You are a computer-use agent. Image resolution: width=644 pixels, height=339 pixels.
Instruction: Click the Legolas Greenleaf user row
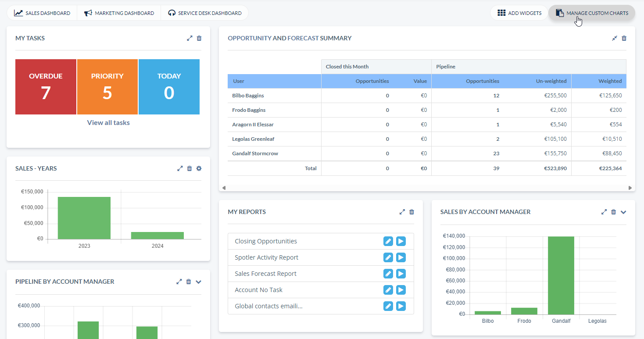click(x=427, y=139)
